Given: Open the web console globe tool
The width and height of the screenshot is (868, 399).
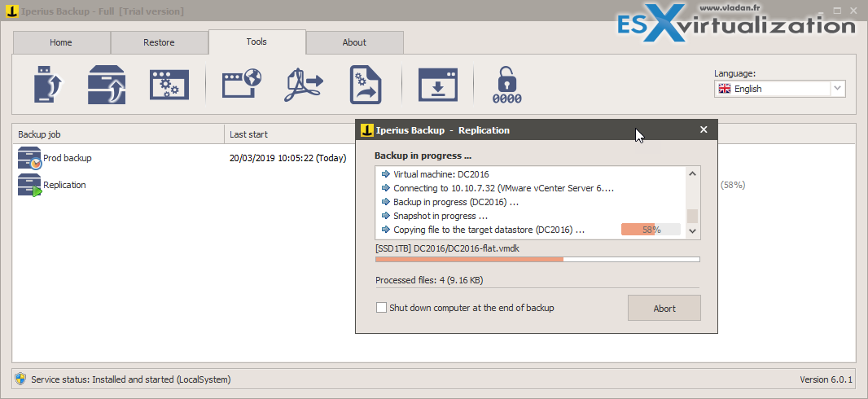Looking at the screenshot, I should click(242, 85).
